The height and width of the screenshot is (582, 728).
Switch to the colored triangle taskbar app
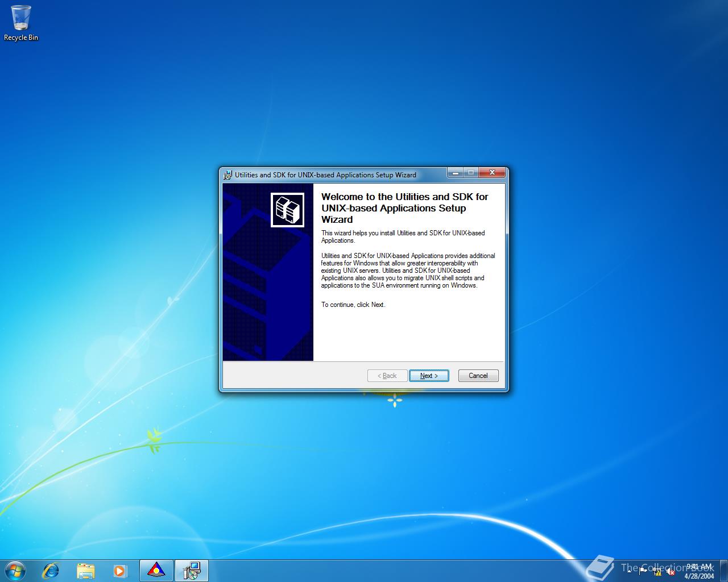(156, 571)
